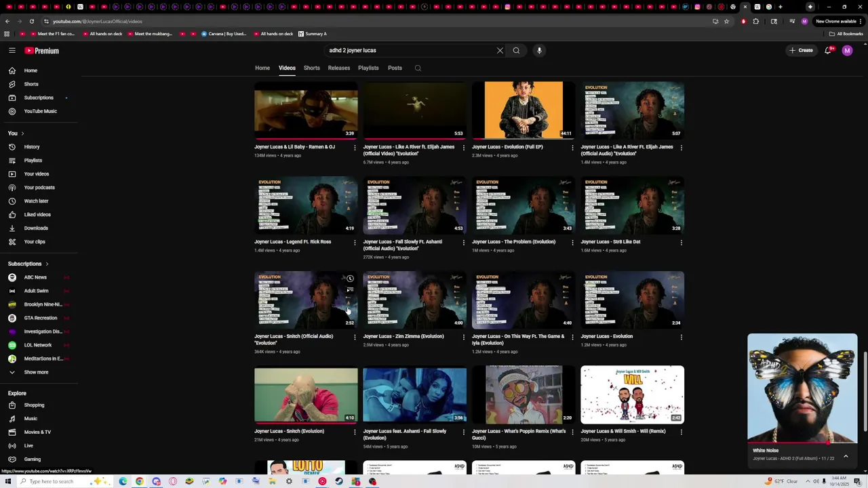868x488 pixels.
Task: Open Fall Slowly feat. Ashanti thumbnail
Action: [414, 394]
